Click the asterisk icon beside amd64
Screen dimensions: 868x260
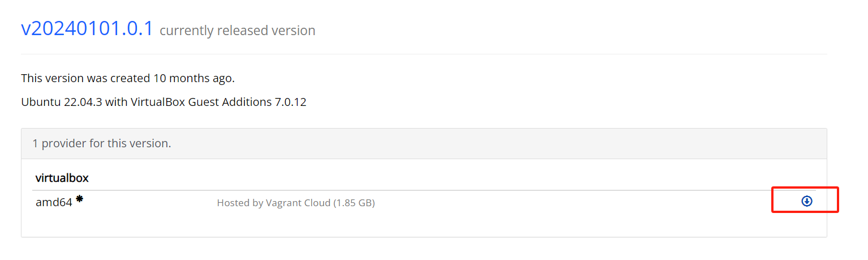coord(80,199)
